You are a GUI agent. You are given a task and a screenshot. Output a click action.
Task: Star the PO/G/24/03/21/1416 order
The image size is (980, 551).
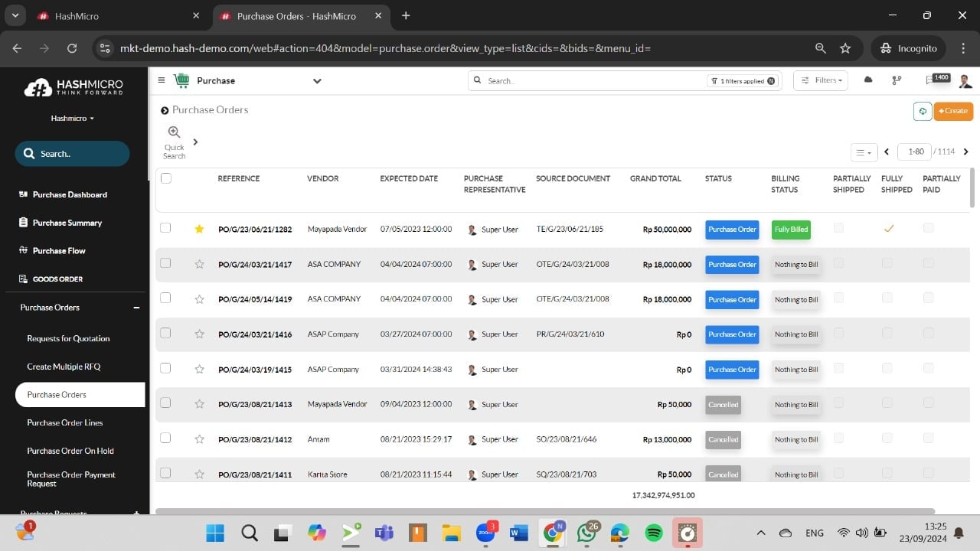click(199, 334)
